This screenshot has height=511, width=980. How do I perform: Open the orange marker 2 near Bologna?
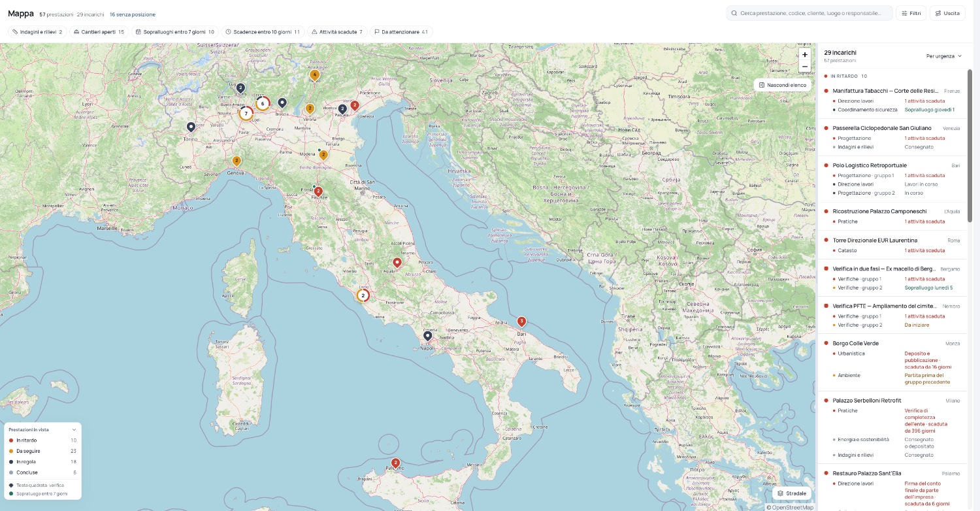[x=323, y=155]
